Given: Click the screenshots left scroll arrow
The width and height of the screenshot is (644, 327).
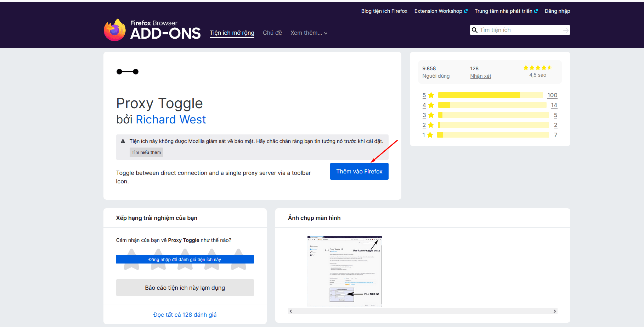Looking at the screenshot, I should (291, 311).
